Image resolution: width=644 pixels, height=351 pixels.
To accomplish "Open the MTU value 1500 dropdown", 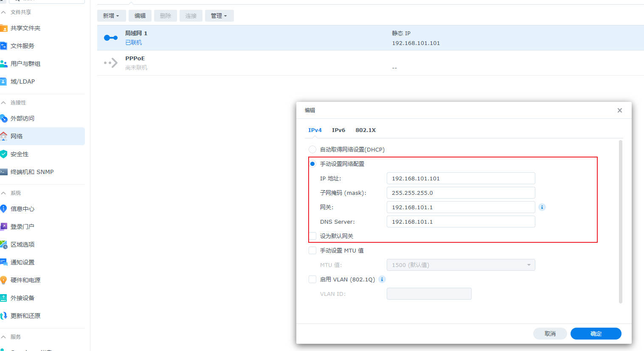I will pyautogui.click(x=461, y=265).
